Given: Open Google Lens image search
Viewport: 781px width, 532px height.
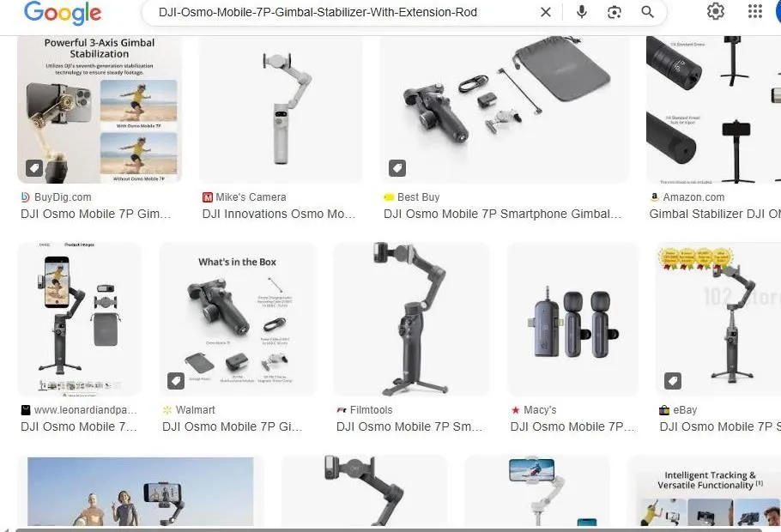Looking at the screenshot, I should [614, 12].
